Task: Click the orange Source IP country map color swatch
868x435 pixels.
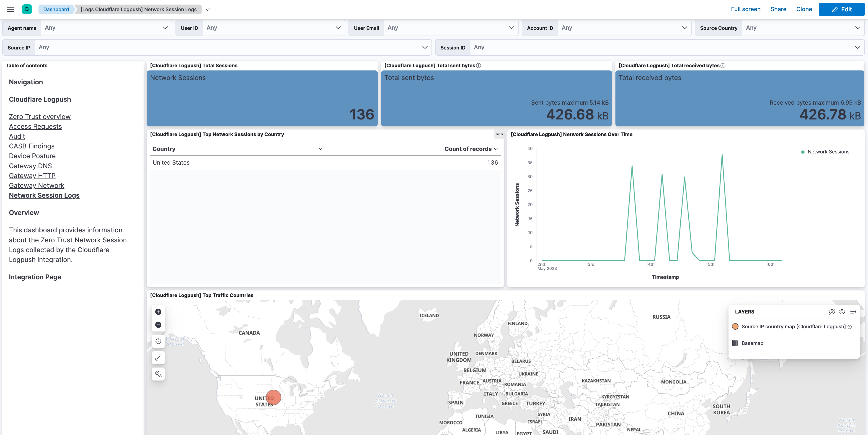Action: point(735,326)
